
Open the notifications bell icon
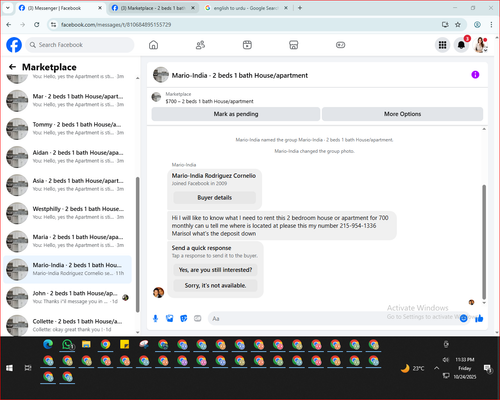[461, 45]
